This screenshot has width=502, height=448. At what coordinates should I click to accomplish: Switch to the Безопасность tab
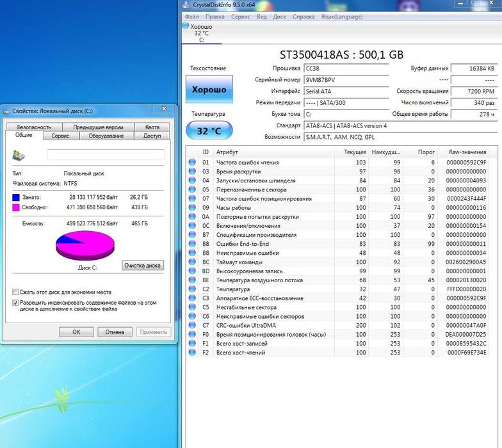(34, 127)
